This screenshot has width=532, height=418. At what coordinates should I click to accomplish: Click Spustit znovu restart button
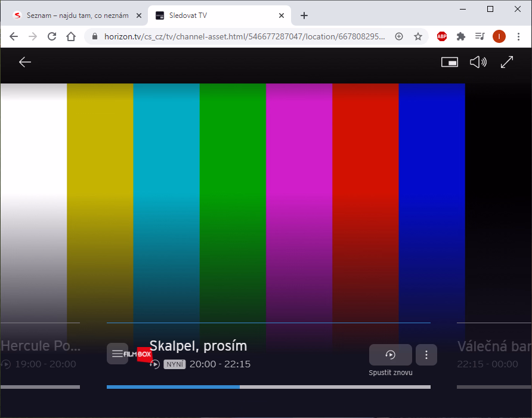pos(390,355)
